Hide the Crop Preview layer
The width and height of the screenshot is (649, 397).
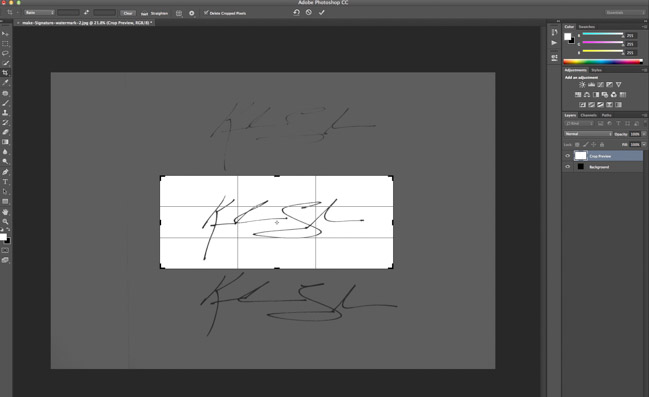567,156
